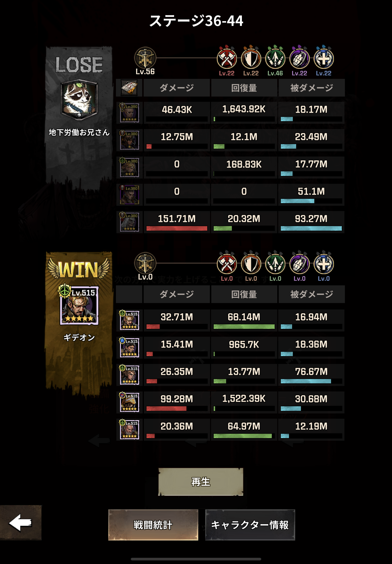The image size is (392, 564).
Task: Tap the green healing bar under 68.14M
Action: click(244, 326)
